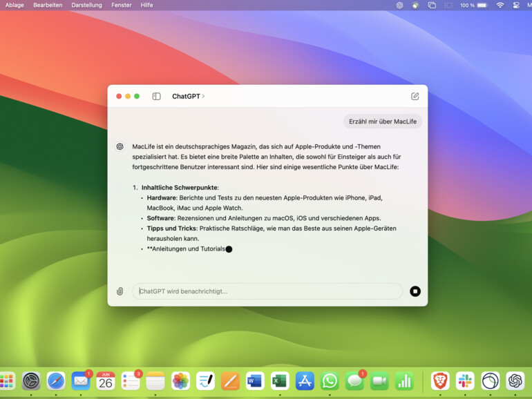Launch FaceTime from the Dock
The image size is (532, 399).
pyautogui.click(x=379, y=380)
